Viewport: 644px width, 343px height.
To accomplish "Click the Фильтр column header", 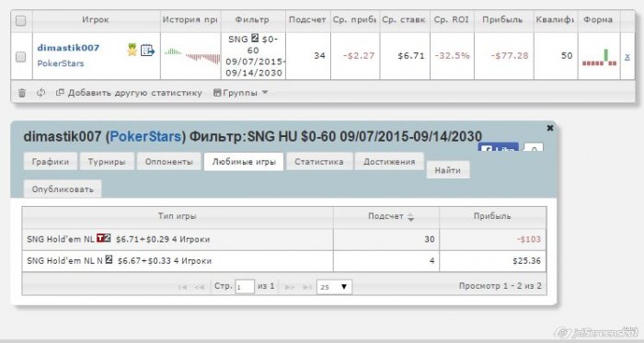I will coord(252,19).
